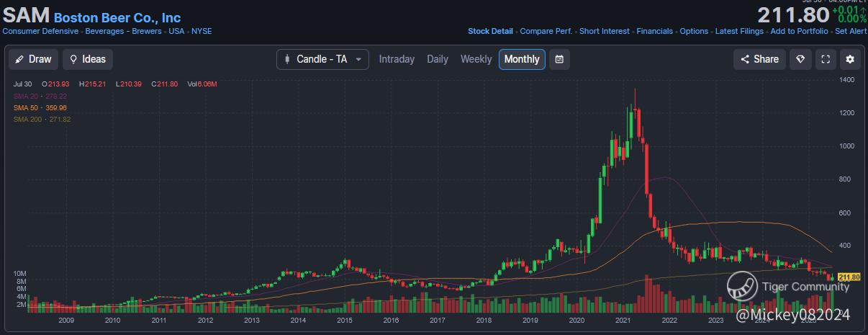Open the Ideas panel

(x=88, y=59)
